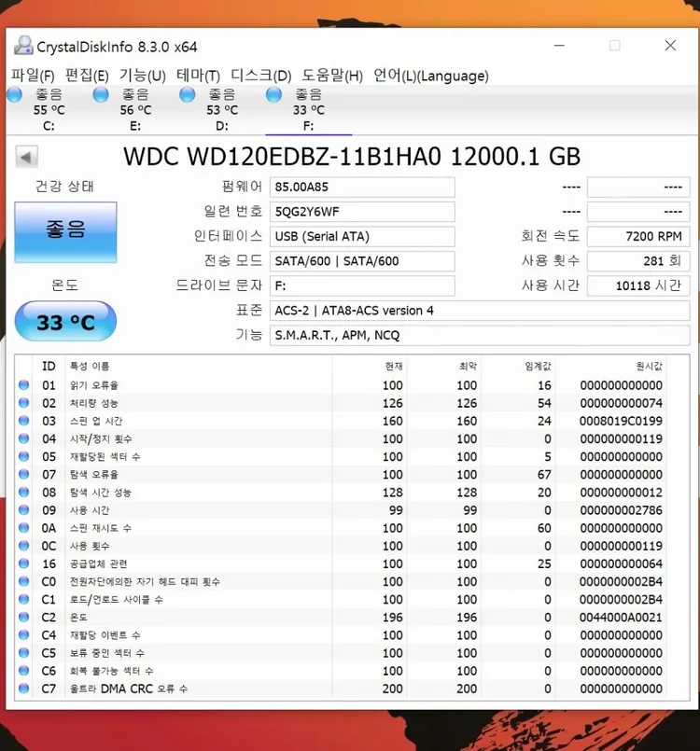
Task: Open the 언어(L)(Language) menu
Action: pyautogui.click(x=430, y=76)
